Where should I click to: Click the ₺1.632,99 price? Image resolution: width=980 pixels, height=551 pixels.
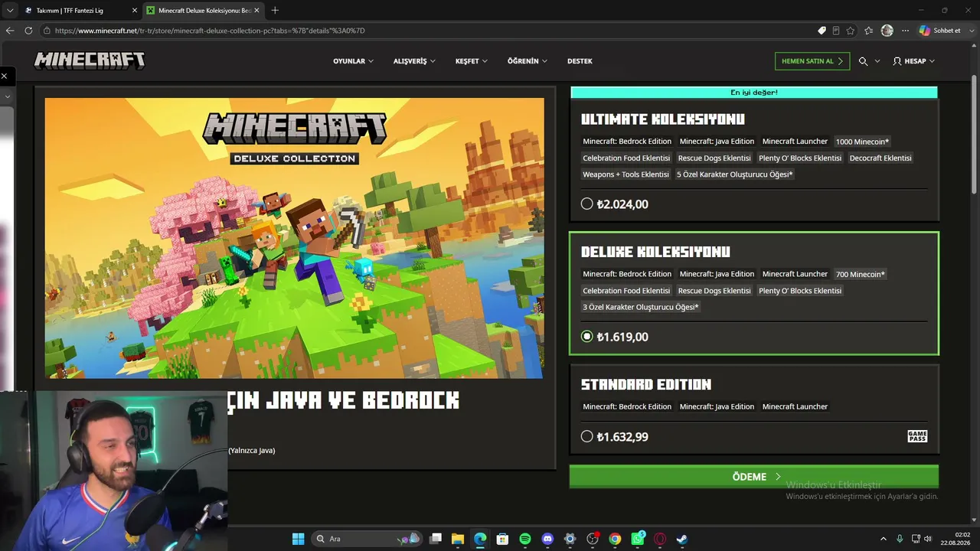click(622, 436)
